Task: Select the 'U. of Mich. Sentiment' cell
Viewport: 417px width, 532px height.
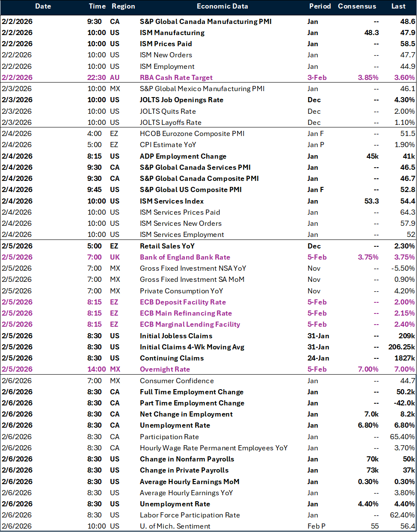Action: [x=175, y=526]
